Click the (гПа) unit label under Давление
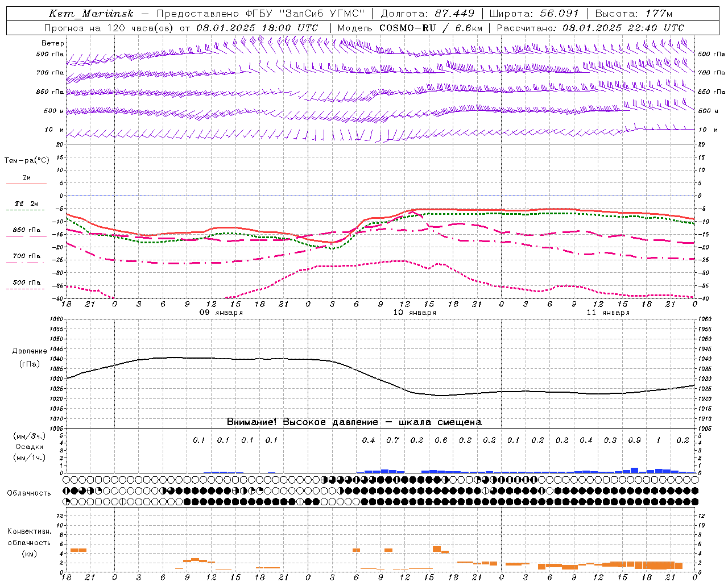 pyautogui.click(x=30, y=364)
